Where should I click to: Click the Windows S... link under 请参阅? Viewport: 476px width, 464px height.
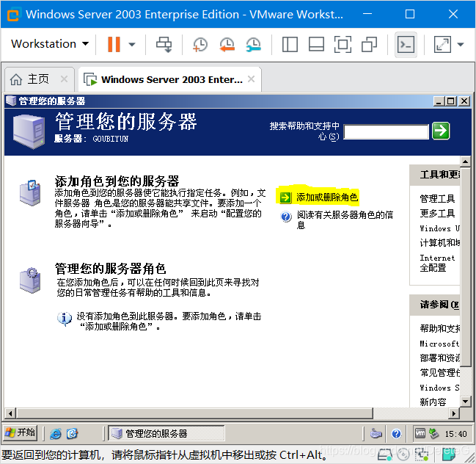click(x=439, y=388)
